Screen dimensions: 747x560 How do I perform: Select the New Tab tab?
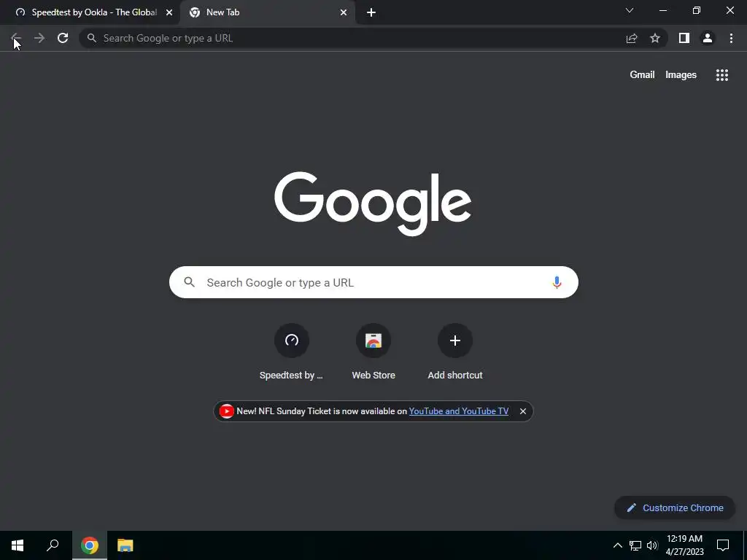267,12
